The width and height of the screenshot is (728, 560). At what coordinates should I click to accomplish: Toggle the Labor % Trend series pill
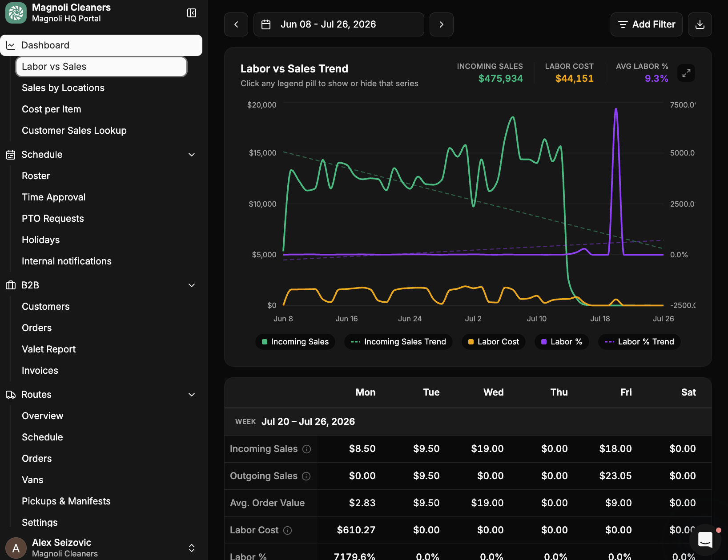point(640,342)
